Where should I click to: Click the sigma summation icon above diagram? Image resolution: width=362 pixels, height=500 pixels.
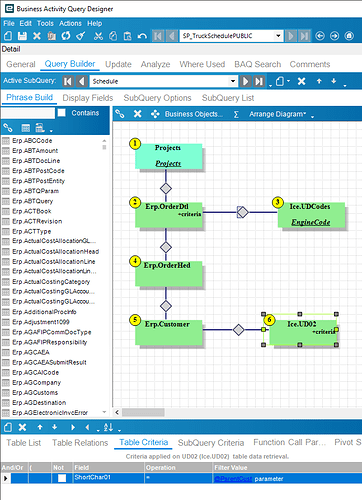pos(236,114)
